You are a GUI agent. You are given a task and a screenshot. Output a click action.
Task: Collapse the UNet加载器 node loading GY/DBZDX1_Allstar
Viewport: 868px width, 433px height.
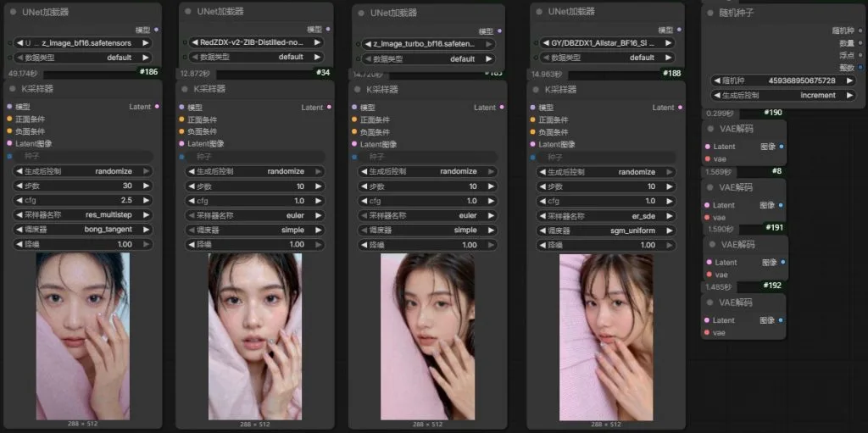click(x=539, y=12)
